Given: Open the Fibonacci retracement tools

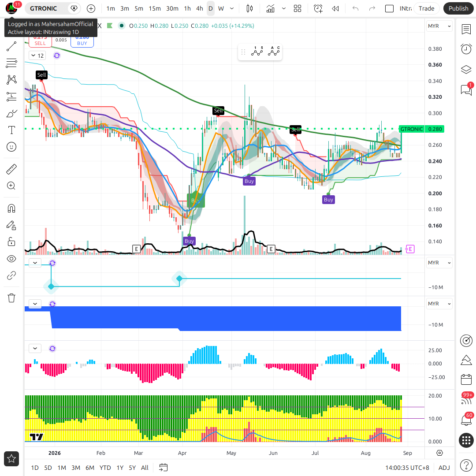Looking at the screenshot, I should click(x=11, y=63).
